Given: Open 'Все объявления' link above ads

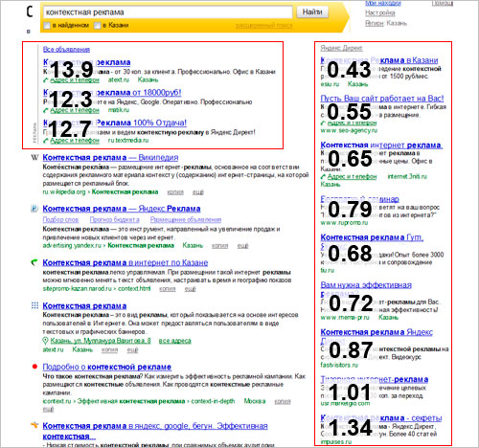Looking at the screenshot, I should point(66,50).
